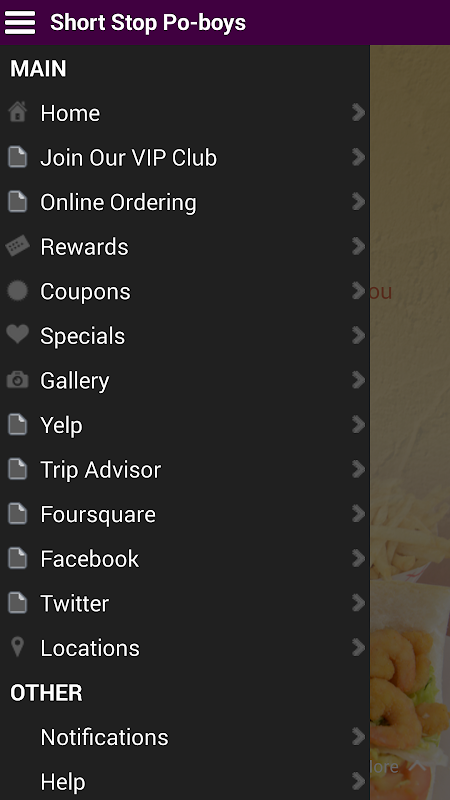The height and width of the screenshot is (800, 450).
Task: Click the map pin icon beside Locations
Action: [x=17, y=647]
